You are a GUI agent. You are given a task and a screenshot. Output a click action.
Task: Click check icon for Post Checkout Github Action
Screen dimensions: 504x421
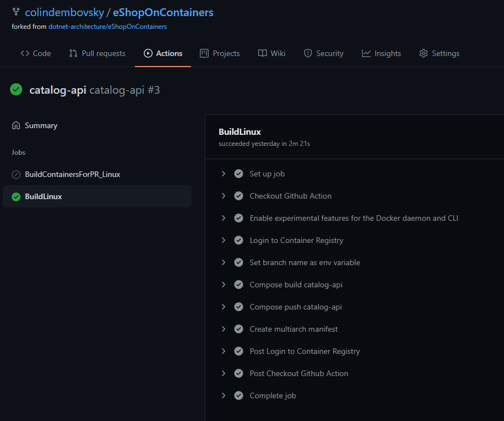point(239,373)
